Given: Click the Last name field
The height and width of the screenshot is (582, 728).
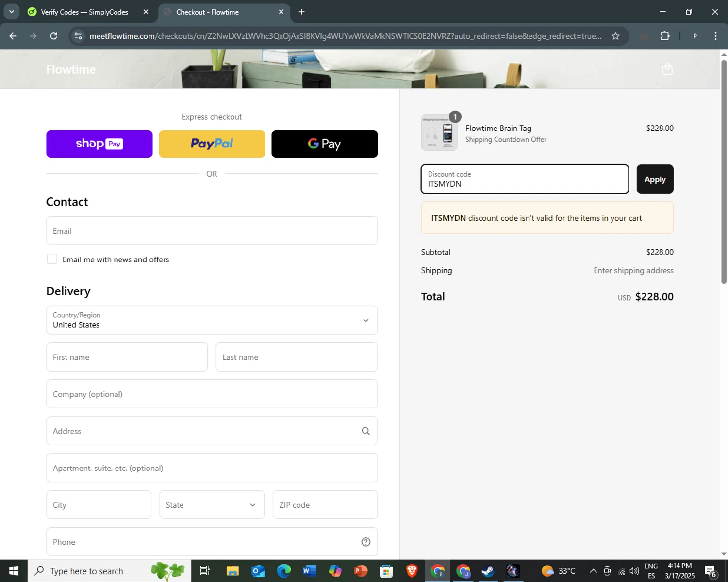Looking at the screenshot, I should point(297,357).
